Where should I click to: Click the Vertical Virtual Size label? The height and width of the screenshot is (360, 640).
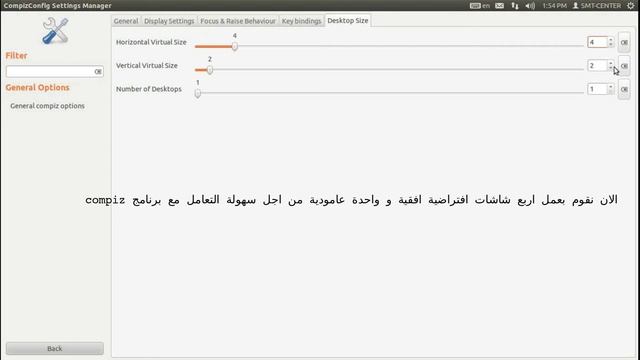[147, 65]
